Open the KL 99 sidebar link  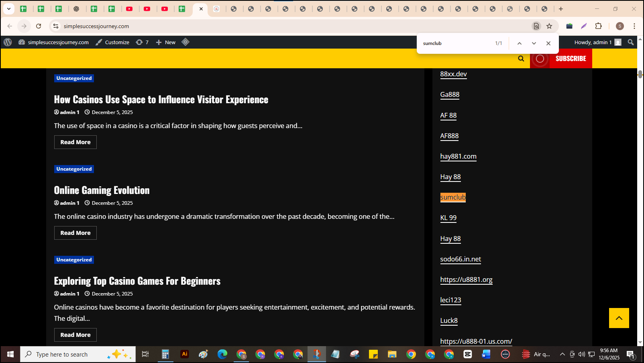tap(448, 218)
